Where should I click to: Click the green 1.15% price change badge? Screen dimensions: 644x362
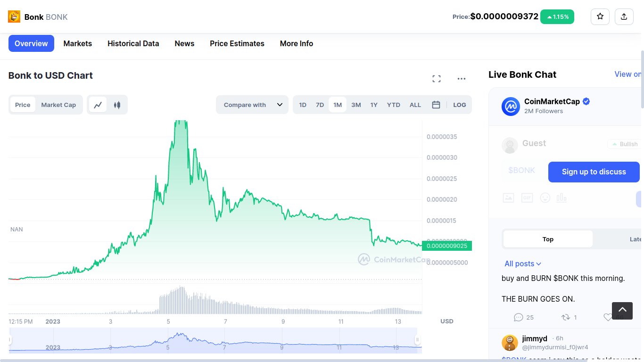click(x=557, y=16)
